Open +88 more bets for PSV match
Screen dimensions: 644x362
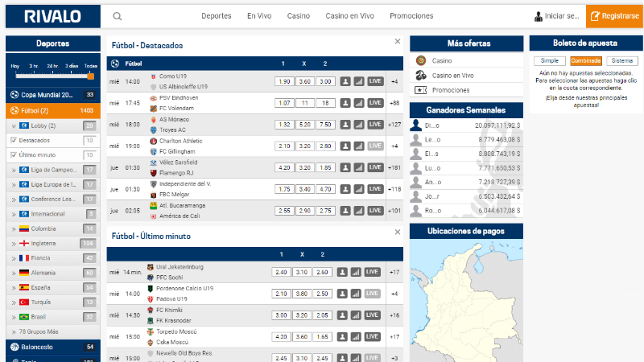click(394, 103)
